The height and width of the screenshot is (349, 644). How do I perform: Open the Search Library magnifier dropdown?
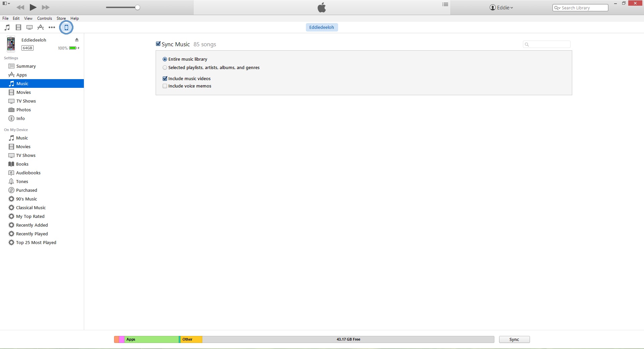[x=557, y=8]
